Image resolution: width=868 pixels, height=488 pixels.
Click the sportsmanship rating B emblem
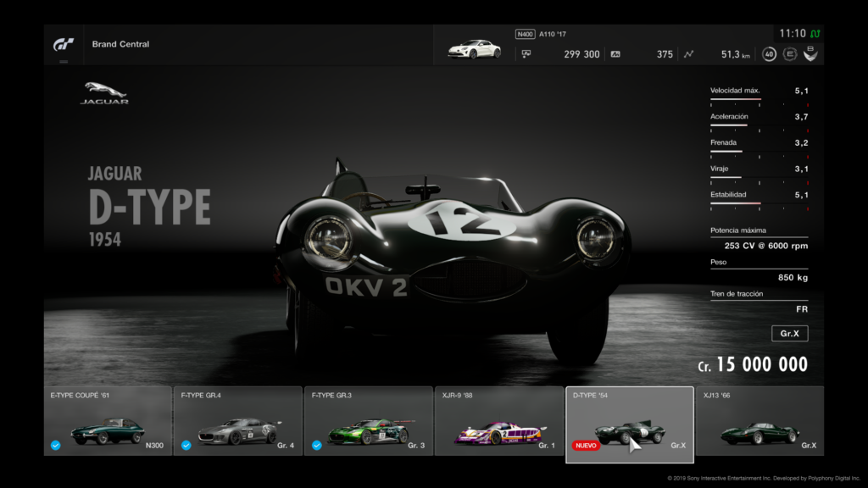pyautogui.click(x=810, y=53)
